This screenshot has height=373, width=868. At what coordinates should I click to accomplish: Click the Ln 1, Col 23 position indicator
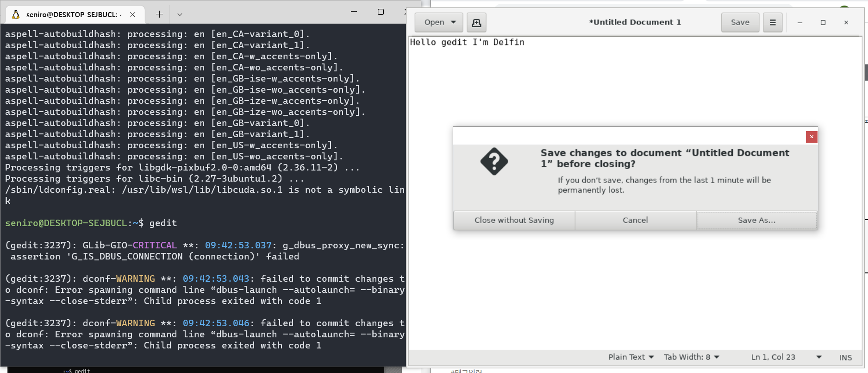[773, 357]
